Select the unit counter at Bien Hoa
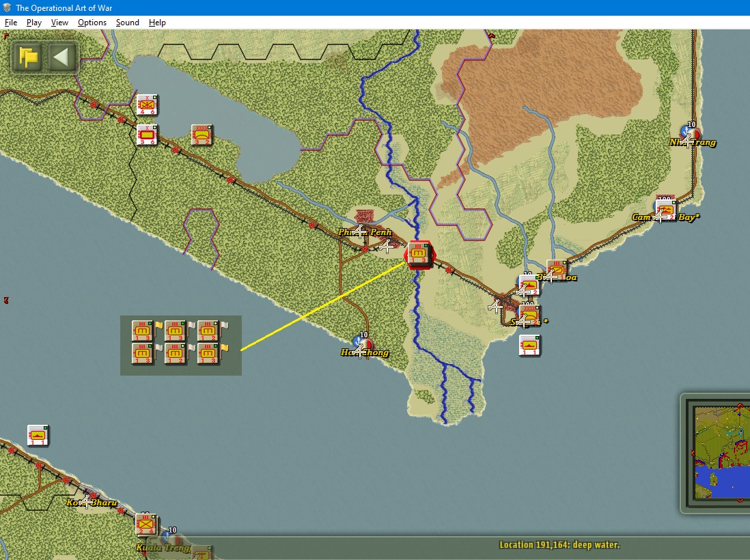Viewport: 750px width, 560px height. tap(557, 270)
